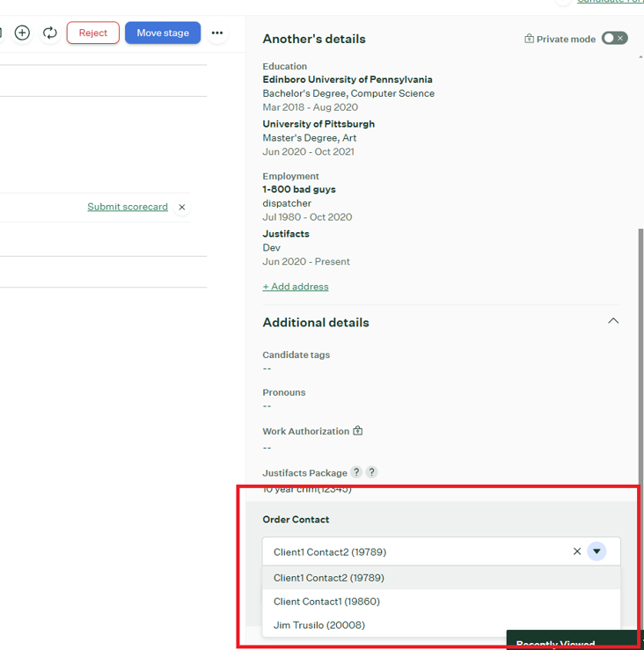Image resolution: width=644 pixels, height=650 pixels.
Task: Click the Order Contact label
Action: pyautogui.click(x=296, y=520)
